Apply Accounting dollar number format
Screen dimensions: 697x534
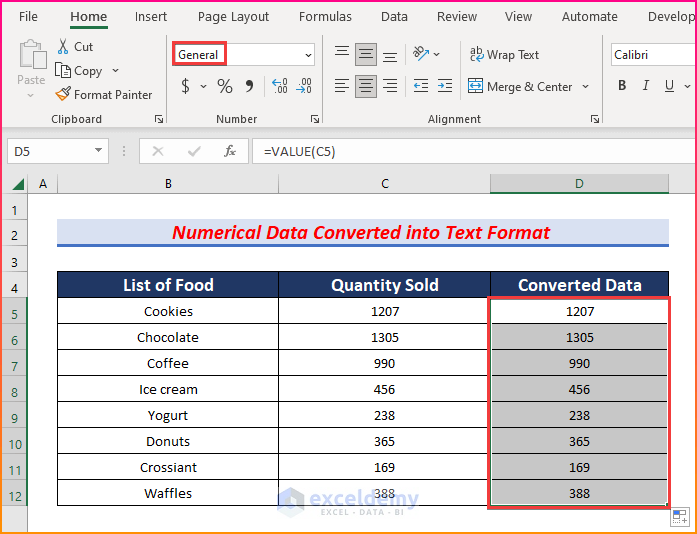[x=185, y=86]
